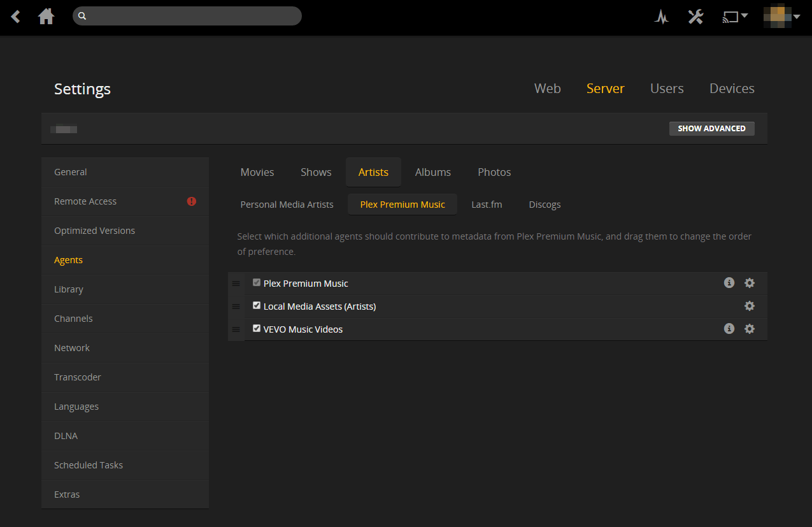The width and height of the screenshot is (812, 527).
Task: Open Network settings in sidebar
Action: point(125,348)
